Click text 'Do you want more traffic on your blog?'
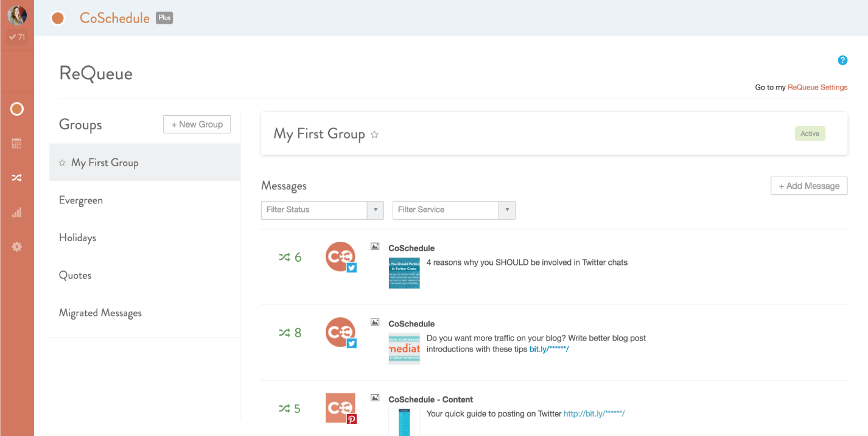Image resolution: width=868 pixels, height=436 pixels. [496, 338]
